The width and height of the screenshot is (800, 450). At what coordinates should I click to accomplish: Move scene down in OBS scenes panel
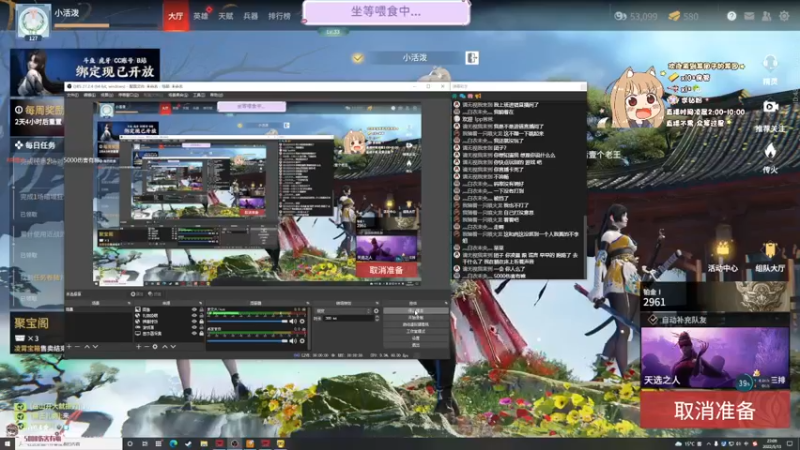tap(95, 346)
